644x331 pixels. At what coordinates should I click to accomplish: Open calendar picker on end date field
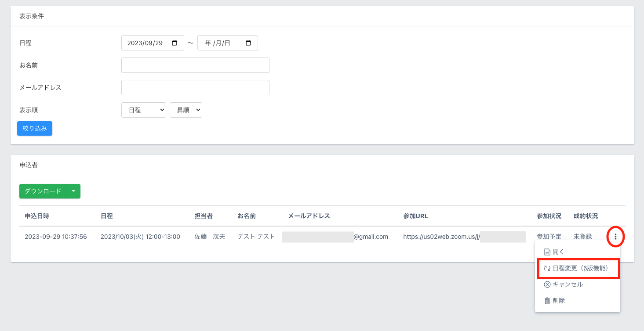[x=248, y=43]
